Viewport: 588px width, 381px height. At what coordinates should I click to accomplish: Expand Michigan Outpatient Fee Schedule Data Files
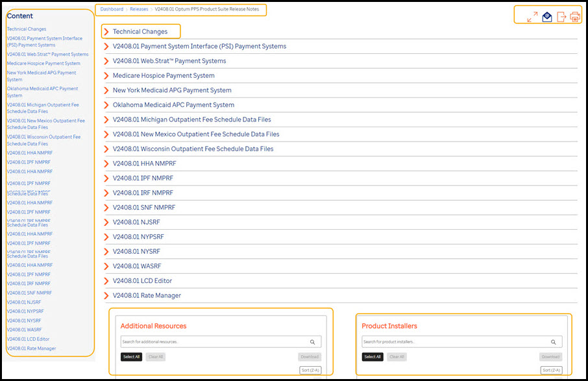[341, 119]
